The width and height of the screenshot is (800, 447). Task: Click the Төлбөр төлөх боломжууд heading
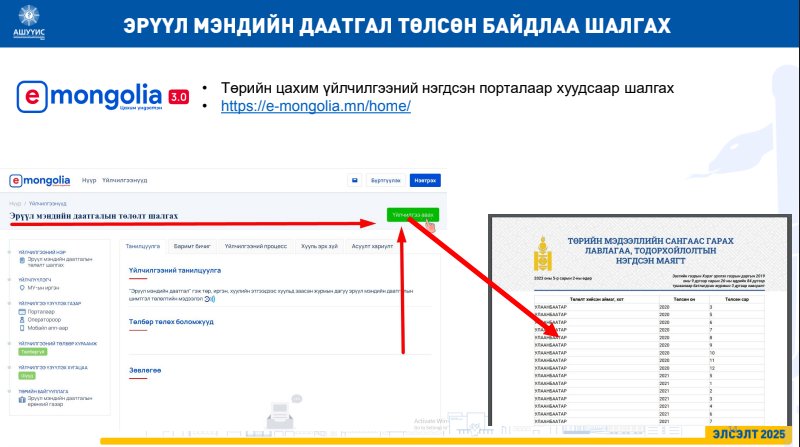[171, 322]
